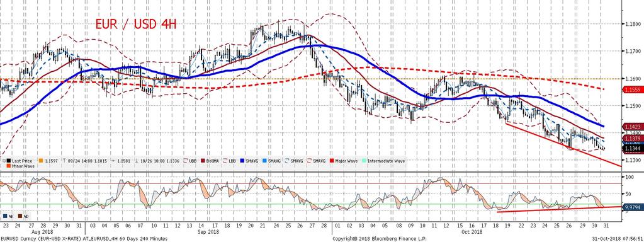The width and height of the screenshot is (644, 242).
Task: Click the Oct 2018 date axis label
Action: [x=472, y=232]
